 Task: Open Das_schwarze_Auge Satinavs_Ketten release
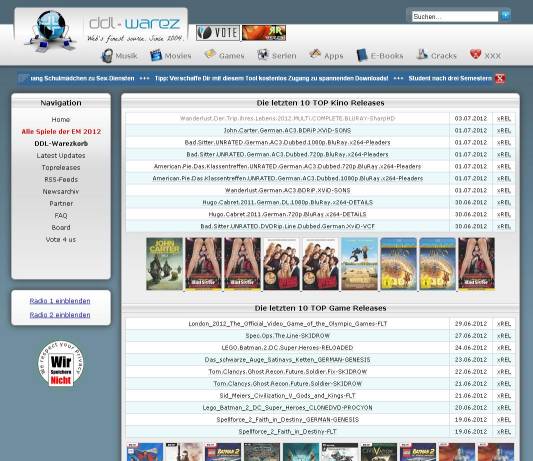[288, 360]
